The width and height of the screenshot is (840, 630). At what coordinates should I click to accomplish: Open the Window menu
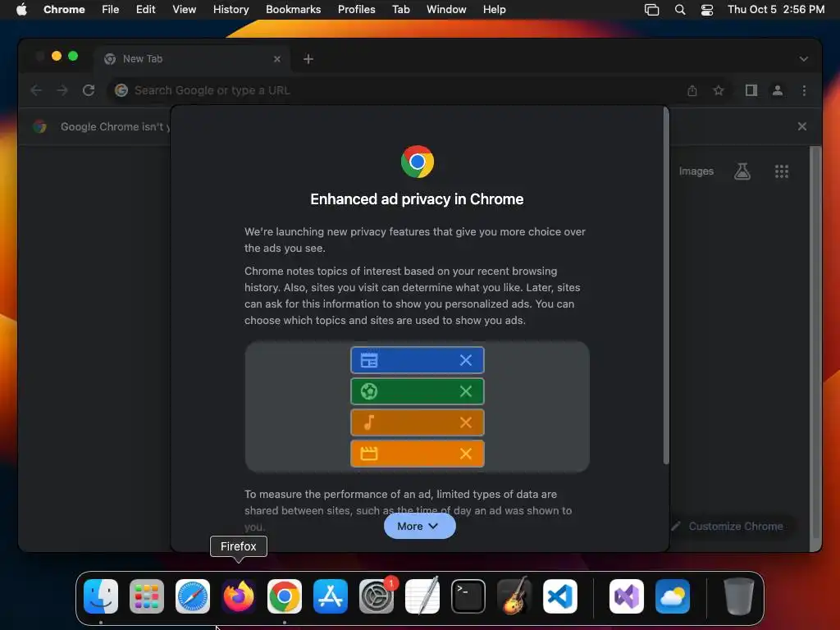446,10
